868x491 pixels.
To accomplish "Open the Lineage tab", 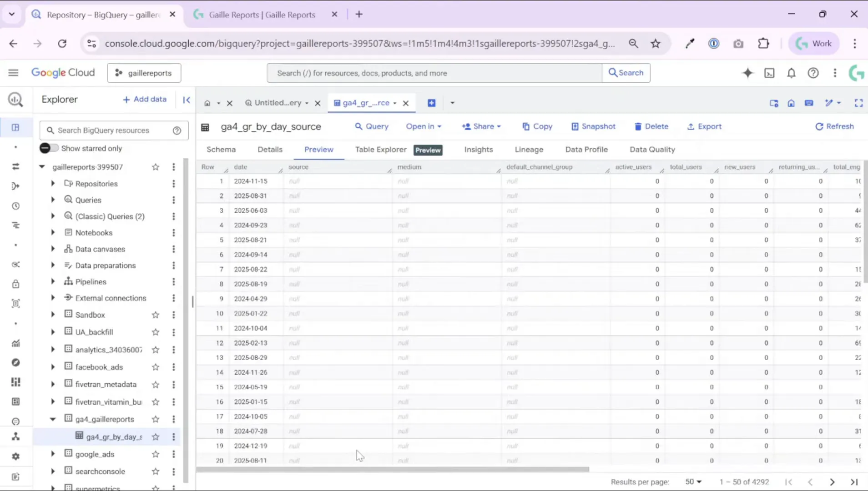I will tap(529, 149).
